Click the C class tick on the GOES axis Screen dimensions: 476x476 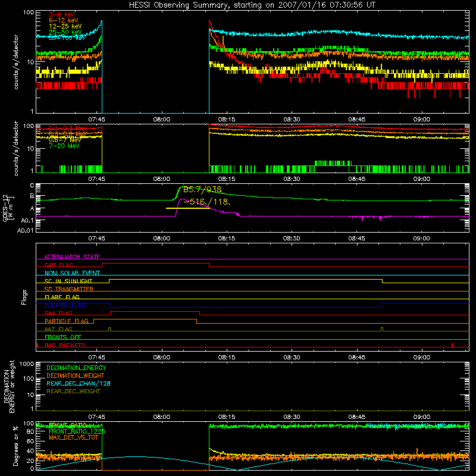click(32, 185)
